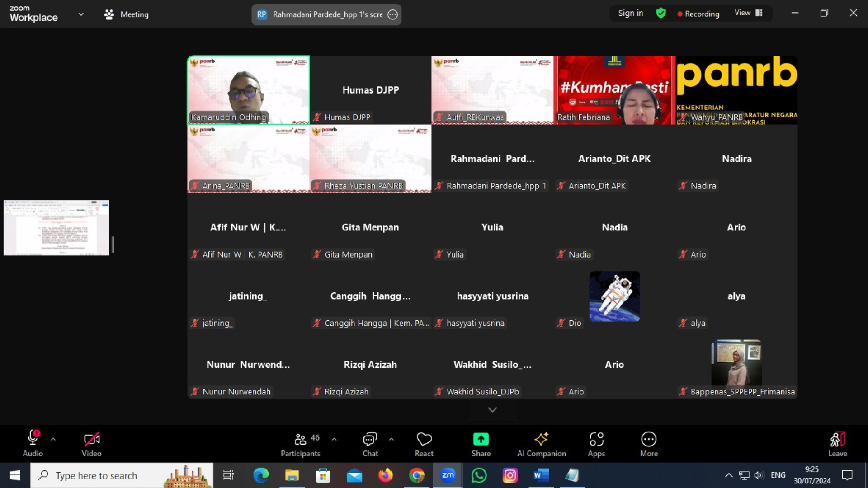This screenshot has height=488, width=868.
Task: Open File Explorer from taskbar
Action: pos(292,475)
